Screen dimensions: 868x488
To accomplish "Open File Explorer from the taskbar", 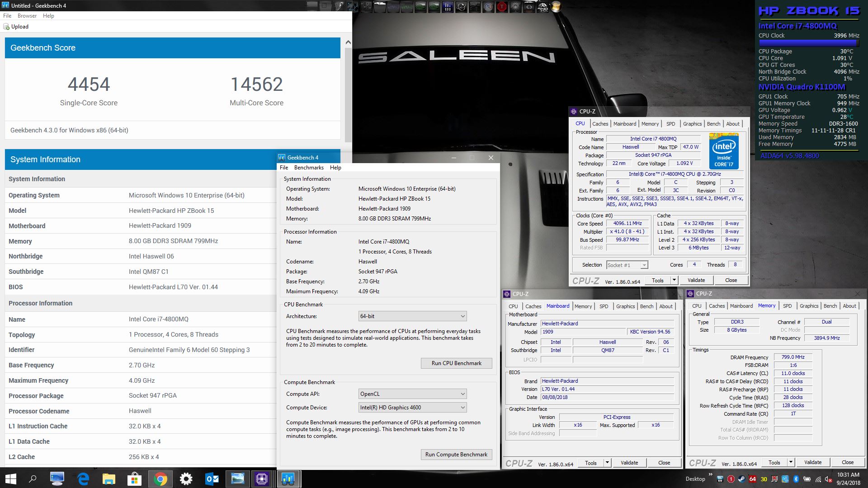I will click(108, 479).
